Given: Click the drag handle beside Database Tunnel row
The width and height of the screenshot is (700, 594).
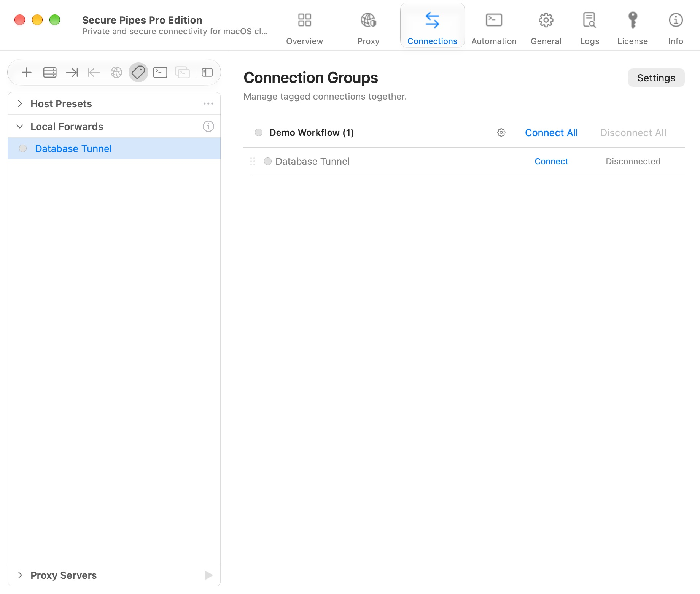Looking at the screenshot, I should coord(253,161).
